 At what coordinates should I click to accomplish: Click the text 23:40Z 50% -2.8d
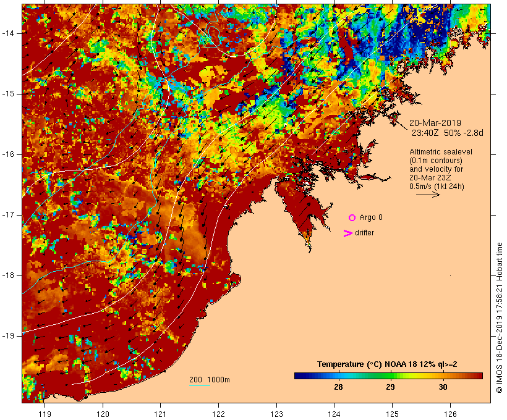point(448,133)
